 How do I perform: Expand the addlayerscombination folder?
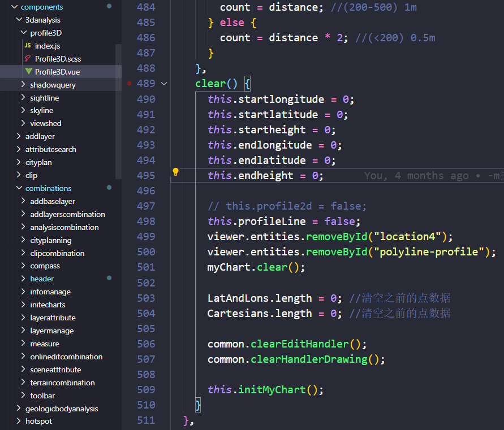click(23, 214)
